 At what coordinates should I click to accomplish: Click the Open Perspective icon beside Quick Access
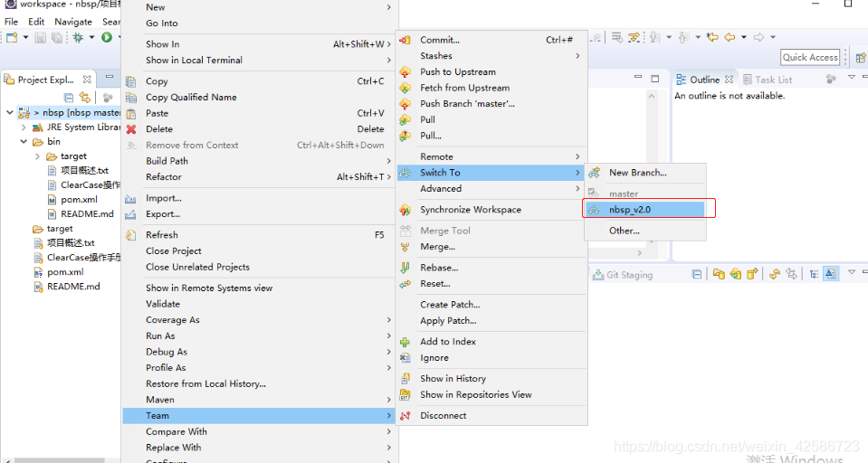pyautogui.click(x=860, y=58)
